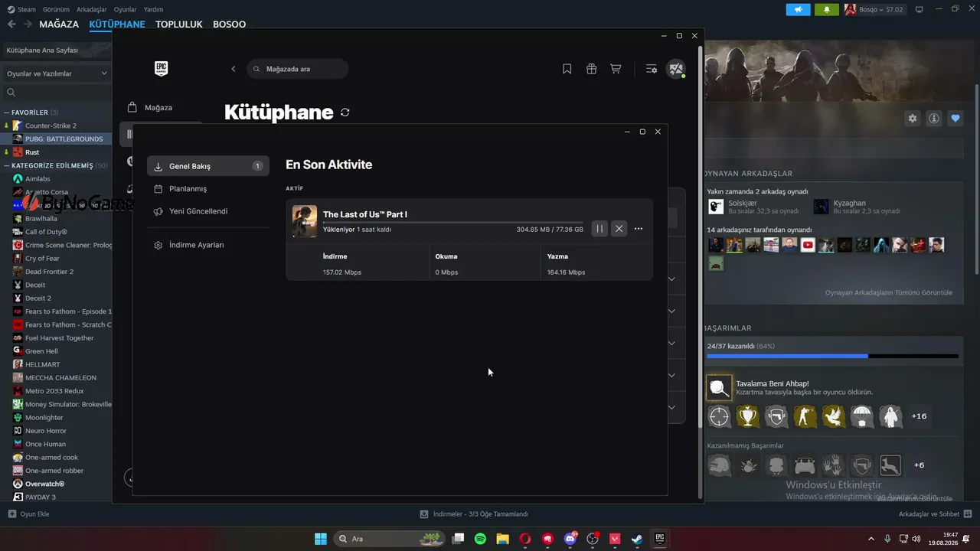This screenshot has width=980, height=551.
Task: Open File Explorer from taskbar
Action: [x=502, y=539]
